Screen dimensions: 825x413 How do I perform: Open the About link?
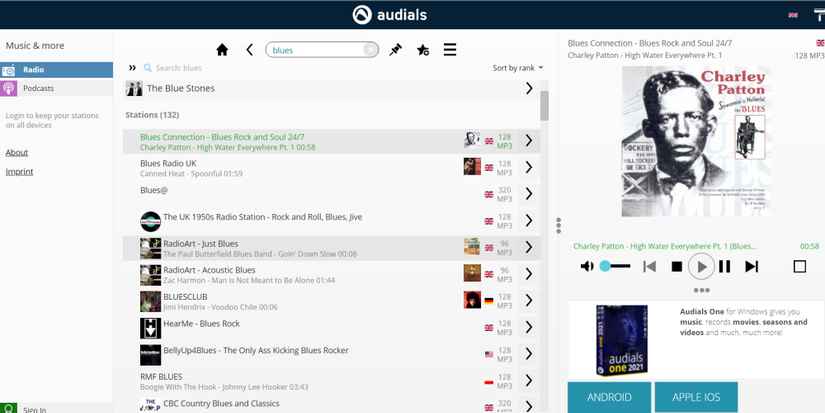pyautogui.click(x=17, y=153)
